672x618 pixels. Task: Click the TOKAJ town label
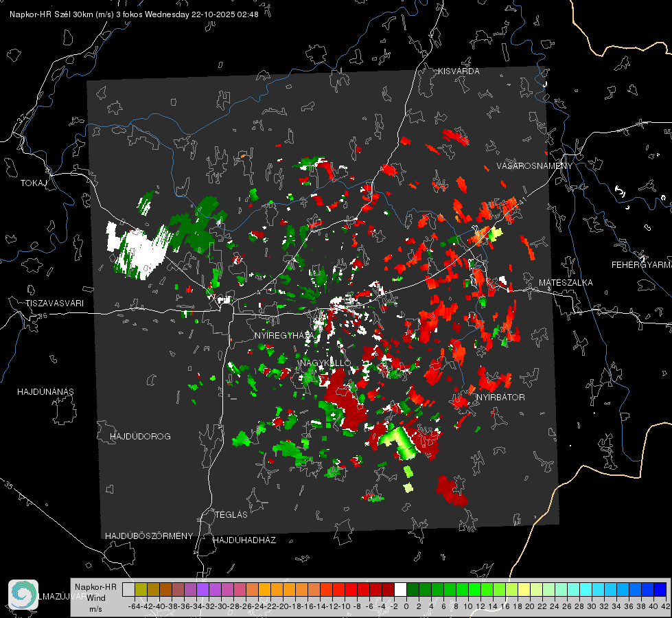click(34, 183)
